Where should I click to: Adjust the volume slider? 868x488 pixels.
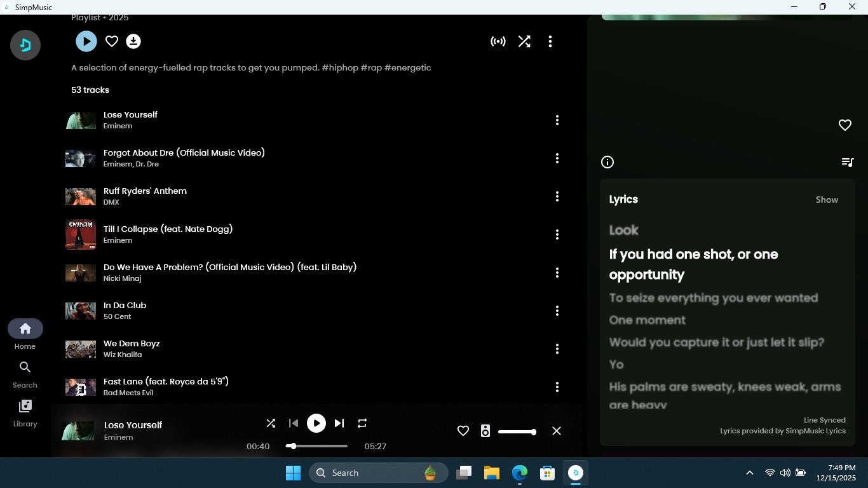517,432
